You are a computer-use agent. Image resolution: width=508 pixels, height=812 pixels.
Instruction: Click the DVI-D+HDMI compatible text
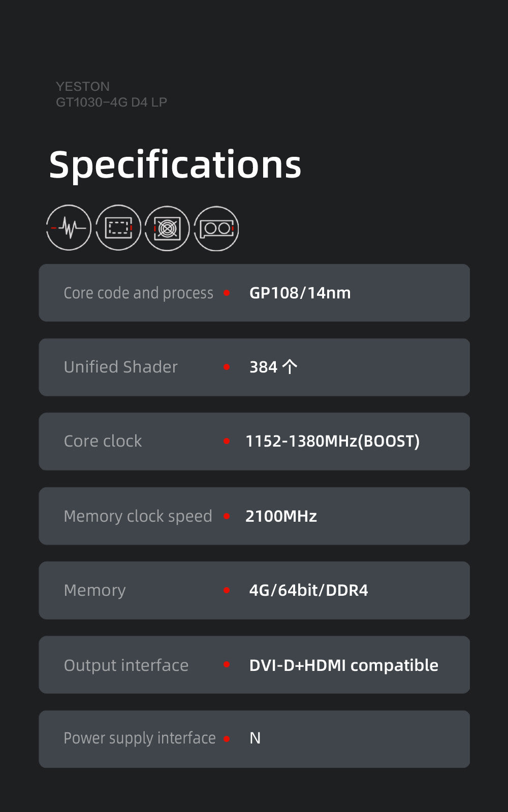point(343,665)
